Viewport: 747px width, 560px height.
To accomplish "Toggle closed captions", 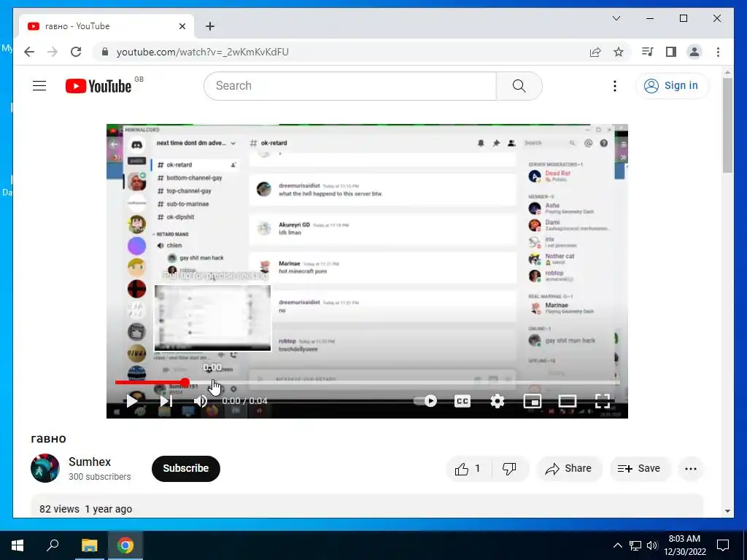I will click(x=462, y=401).
